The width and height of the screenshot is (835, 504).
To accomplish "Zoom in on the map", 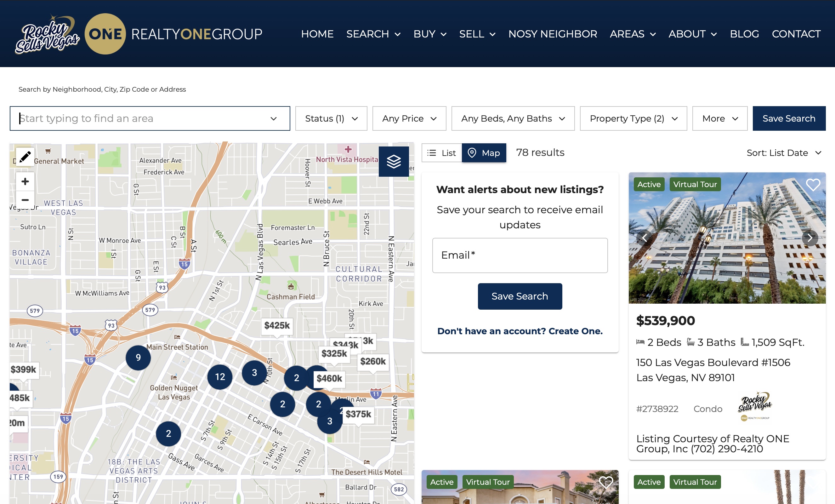I will click(x=25, y=182).
